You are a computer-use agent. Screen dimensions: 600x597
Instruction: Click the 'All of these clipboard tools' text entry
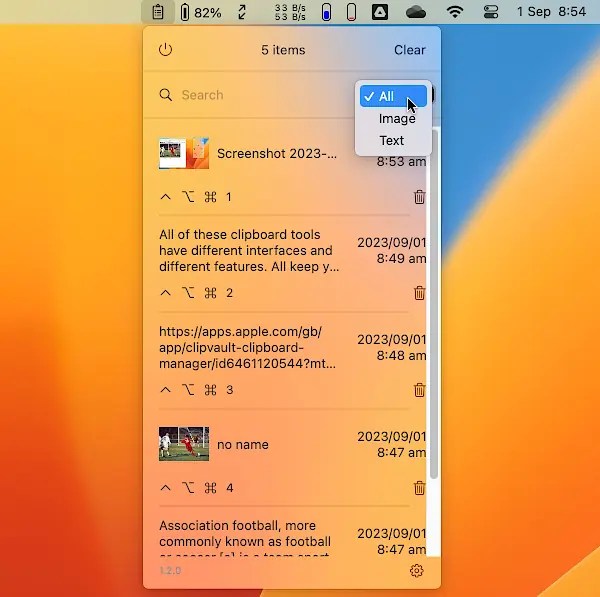(249, 250)
